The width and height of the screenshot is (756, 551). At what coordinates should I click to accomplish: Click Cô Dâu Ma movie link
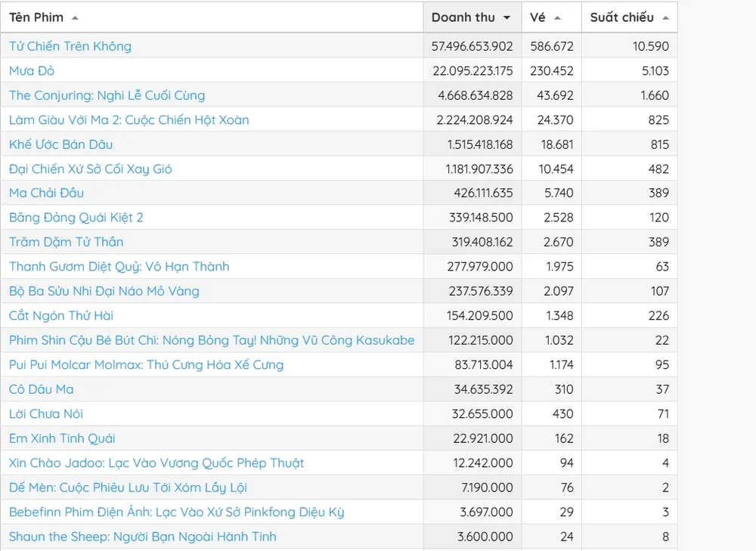tap(42, 389)
